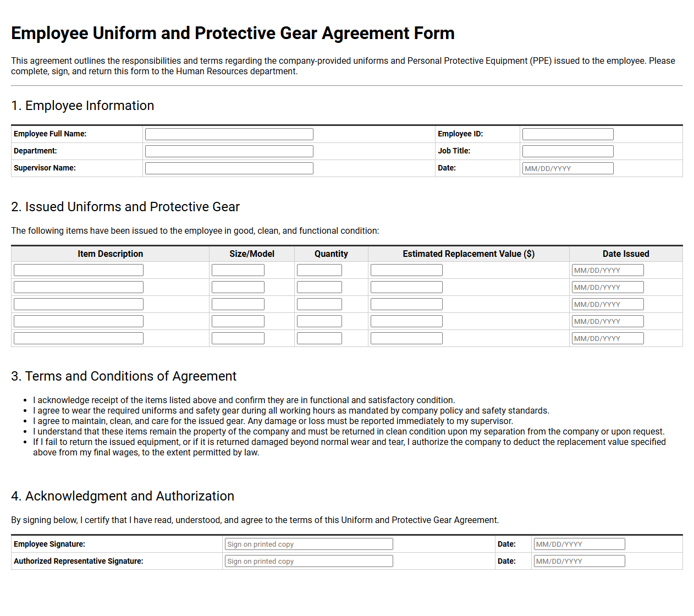Select fifth row Estimated Replacement Value field
Viewport: 694px width, 616px height.
[x=406, y=338]
